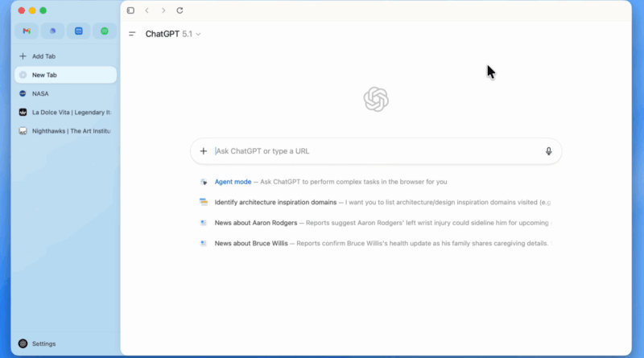Click the Add Tab button
The image size is (644, 358).
(x=66, y=56)
